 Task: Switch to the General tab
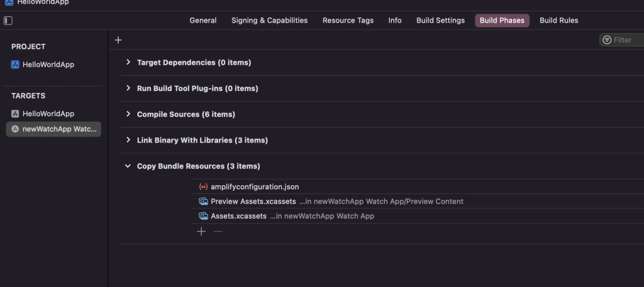(203, 21)
